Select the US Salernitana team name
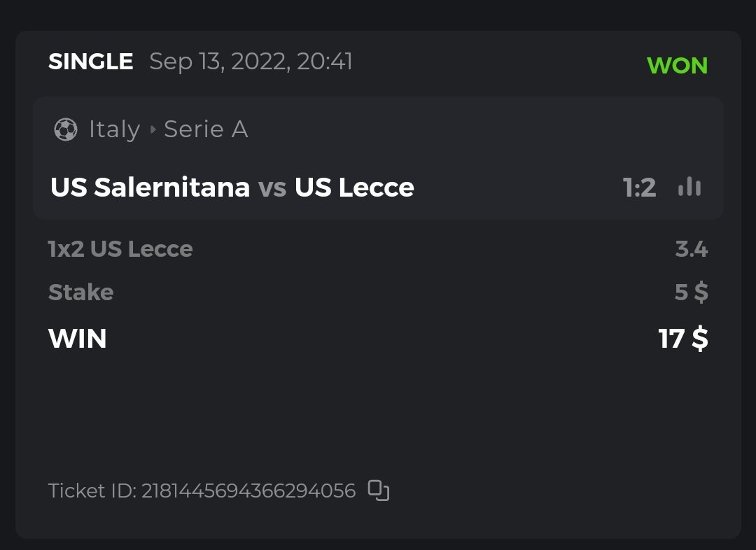This screenshot has width=756, height=550. (x=150, y=188)
